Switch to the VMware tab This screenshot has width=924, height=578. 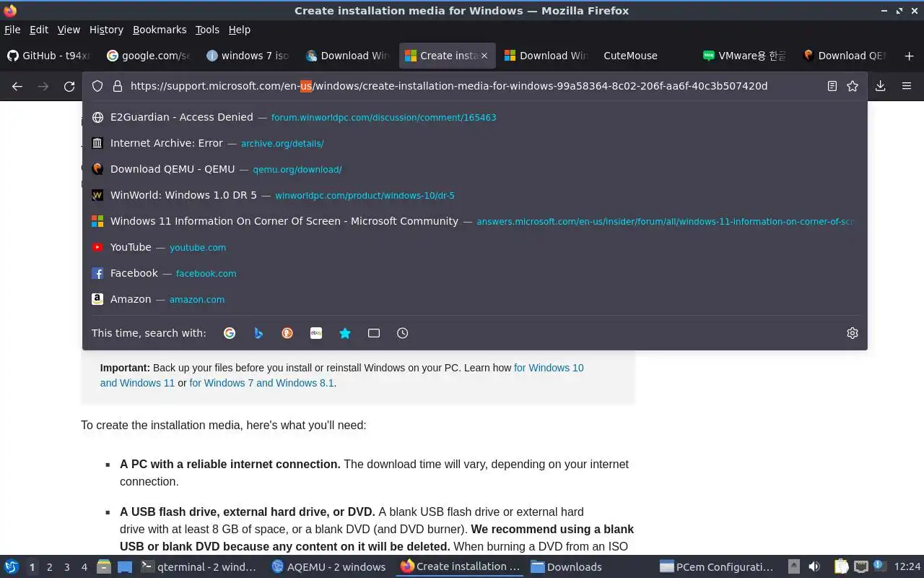[746, 56]
